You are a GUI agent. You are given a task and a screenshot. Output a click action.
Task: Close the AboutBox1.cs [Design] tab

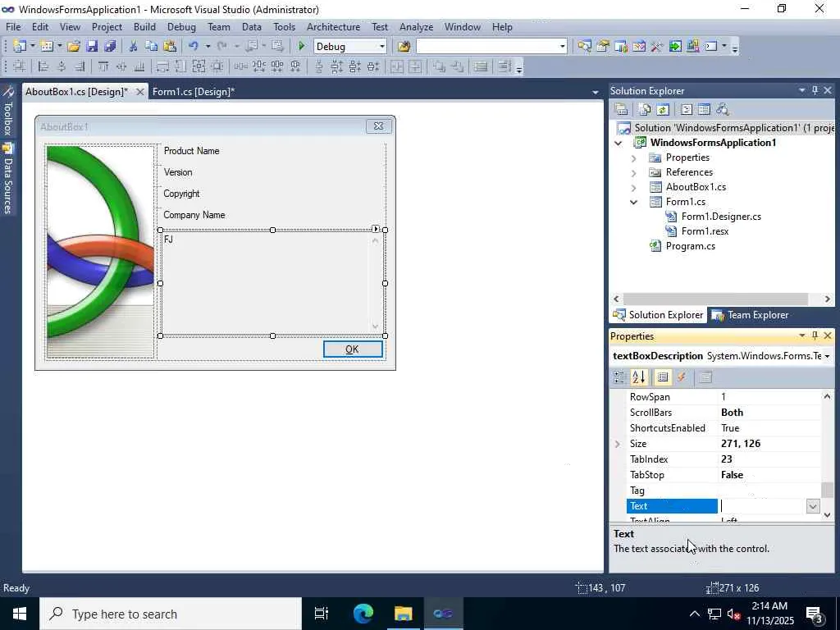pyautogui.click(x=139, y=92)
